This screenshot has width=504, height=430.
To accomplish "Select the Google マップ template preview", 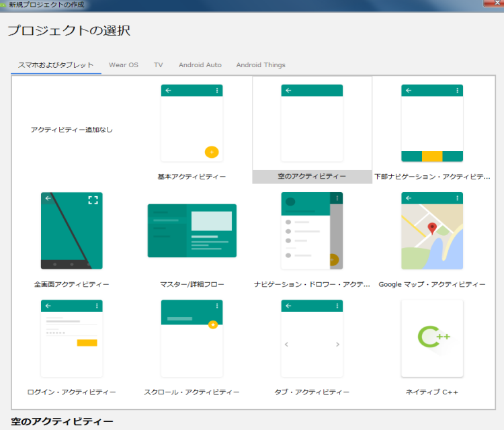I will [432, 230].
